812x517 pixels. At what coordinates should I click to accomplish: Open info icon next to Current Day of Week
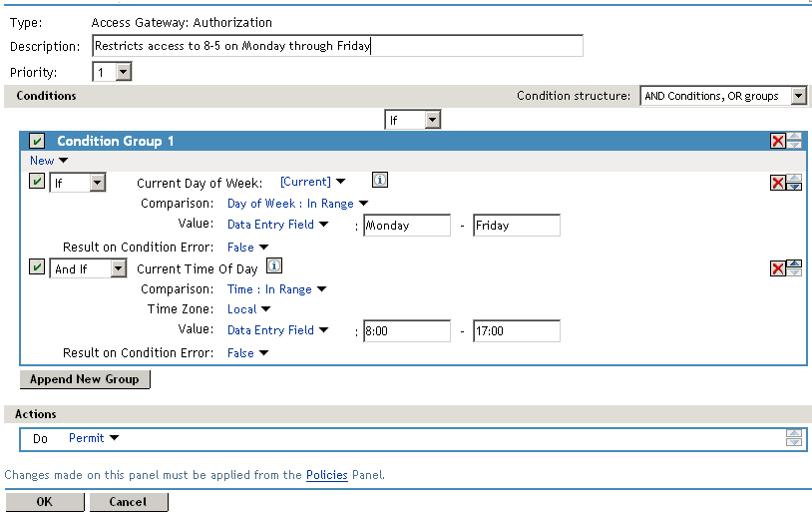[x=379, y=181]
